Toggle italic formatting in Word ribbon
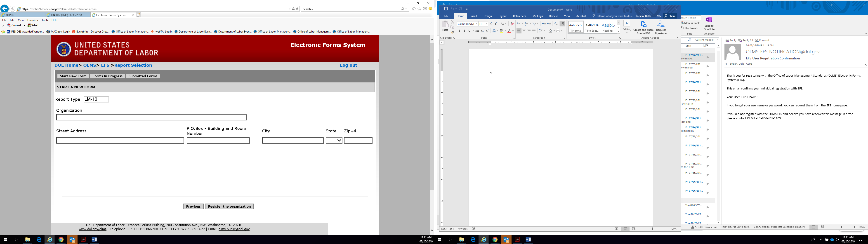This screenshot has height=244, width=868. tap(464, 31)
